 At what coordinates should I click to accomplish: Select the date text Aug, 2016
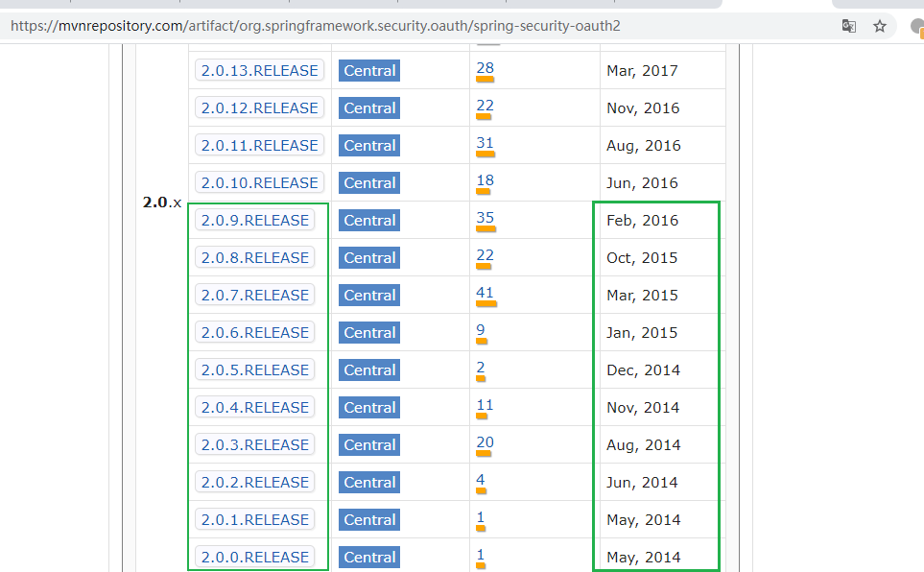click(x=644, y=146)
